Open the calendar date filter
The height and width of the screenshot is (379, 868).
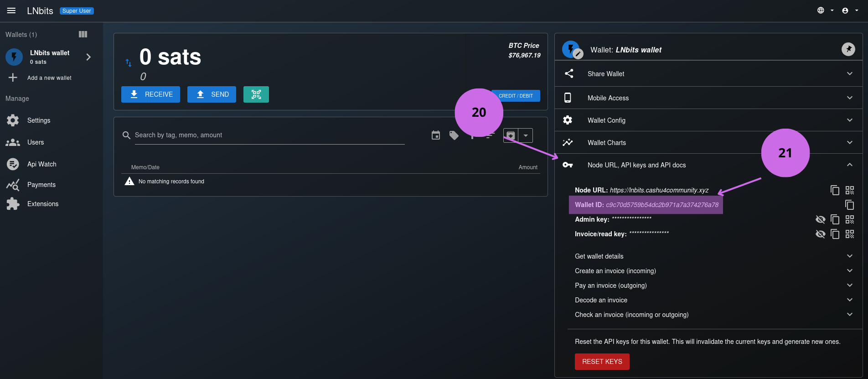[436, 135]
